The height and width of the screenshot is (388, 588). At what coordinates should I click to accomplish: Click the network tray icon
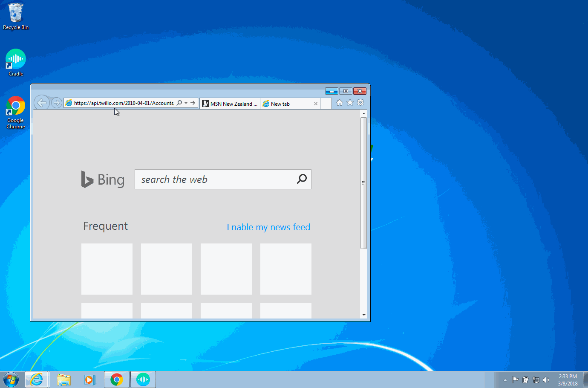coord(536,380)
